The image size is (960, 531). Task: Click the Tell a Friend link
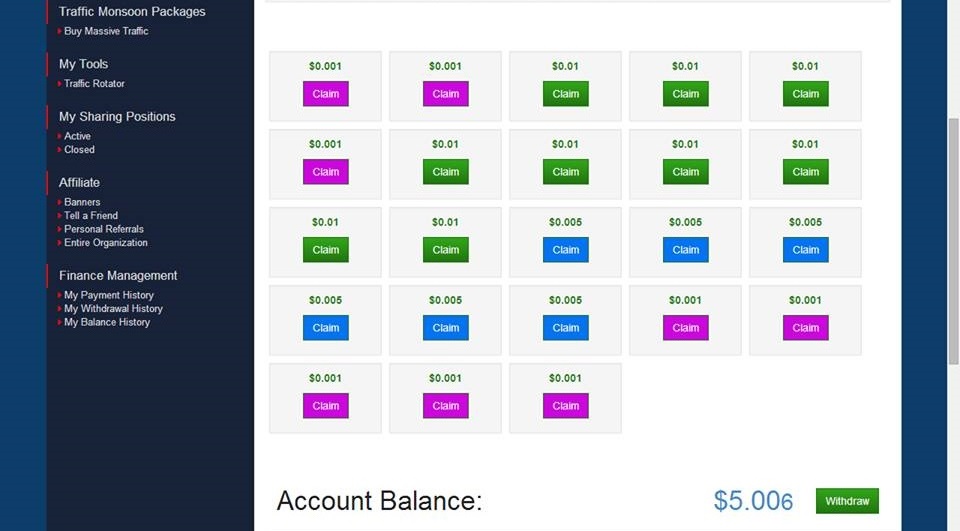pyautogui.click(x=91, y=216)
